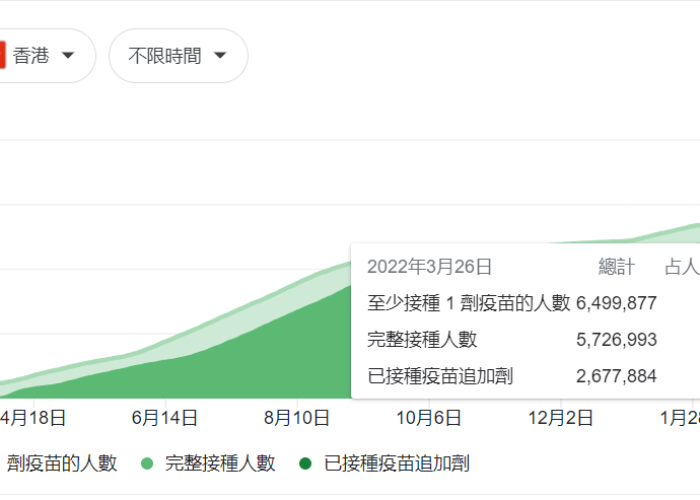Click the 至少接種 1 劑疫苗的人數 tooltip row label
The height and width of the screenshot is (500, 700).
pyautogui.click(x=469, y=304)
